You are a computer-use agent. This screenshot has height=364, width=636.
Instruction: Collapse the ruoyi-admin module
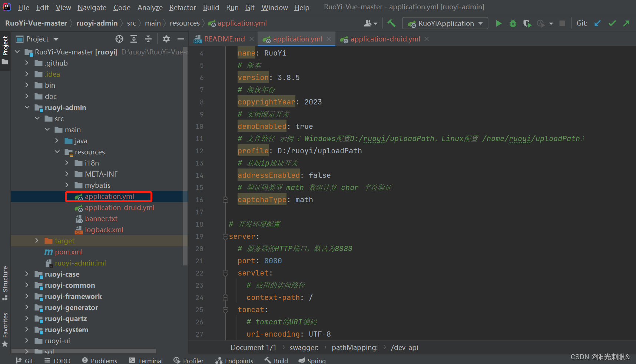[27, 107]
